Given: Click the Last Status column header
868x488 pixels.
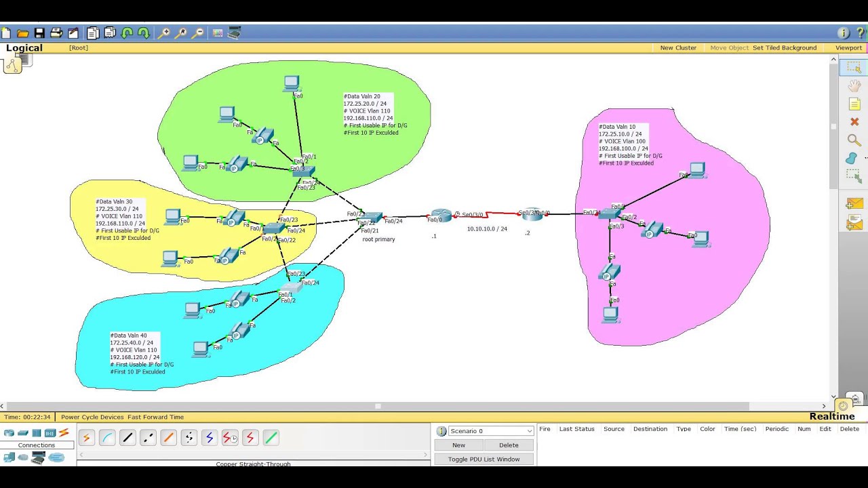Looking at the screenshot, I should click(x=576, y=429).
